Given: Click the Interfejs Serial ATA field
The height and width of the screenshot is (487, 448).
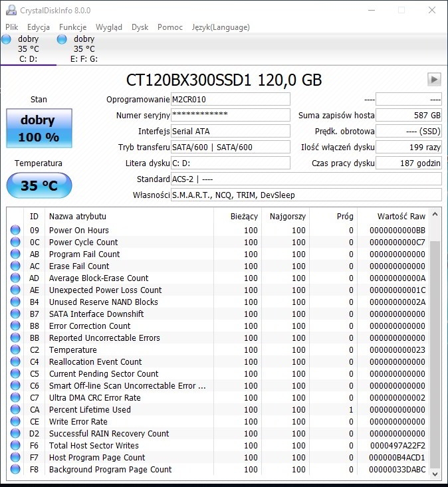Looking at the screenshot, I should (x=231, y=131).
